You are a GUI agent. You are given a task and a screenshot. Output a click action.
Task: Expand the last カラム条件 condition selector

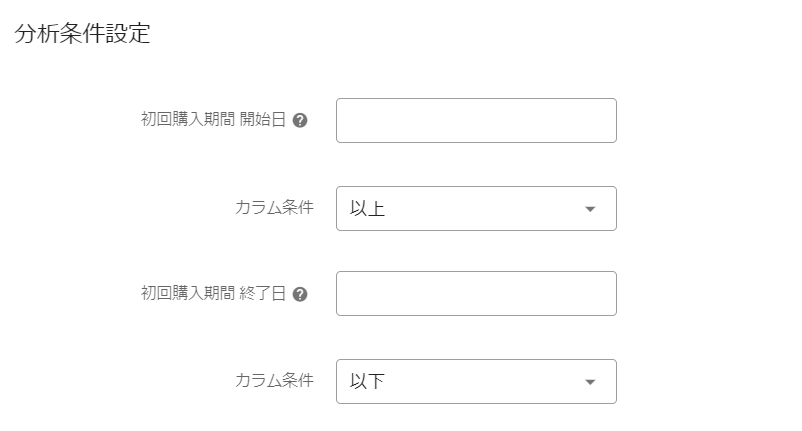476,381
